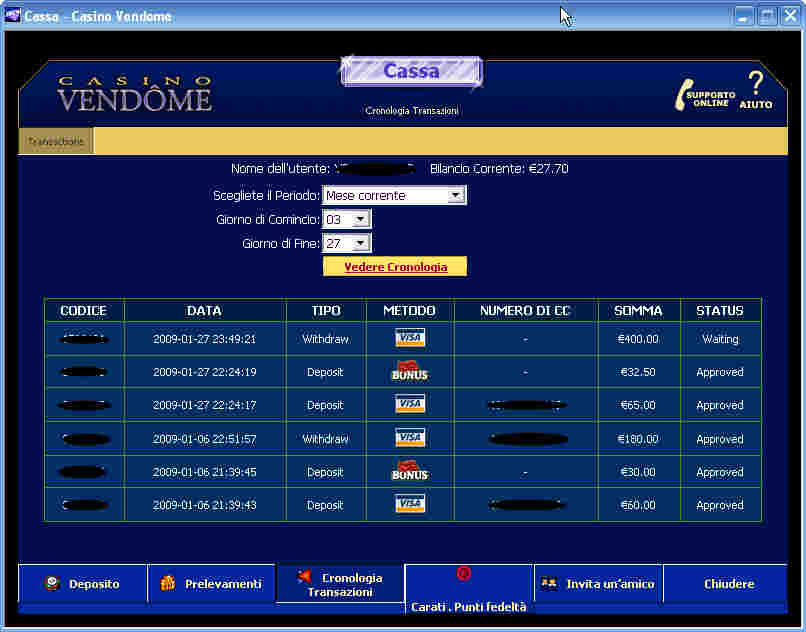Click the date 2009-01-27 23:49:21
The width and height of the screenshot is (806, 632).
(x=204, y=339)
